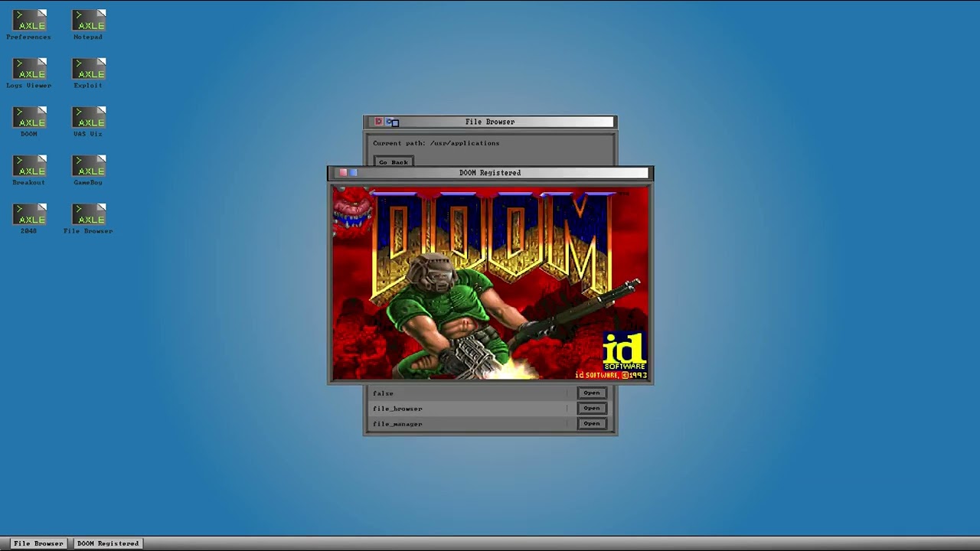Close the File Browser window

pos(378,122)
